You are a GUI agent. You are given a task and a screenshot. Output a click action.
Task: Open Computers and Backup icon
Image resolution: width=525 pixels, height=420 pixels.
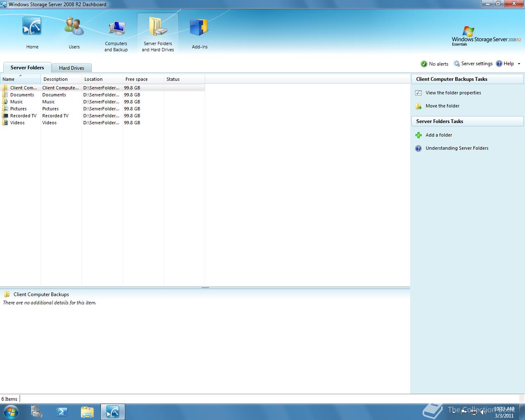[116, 27]
